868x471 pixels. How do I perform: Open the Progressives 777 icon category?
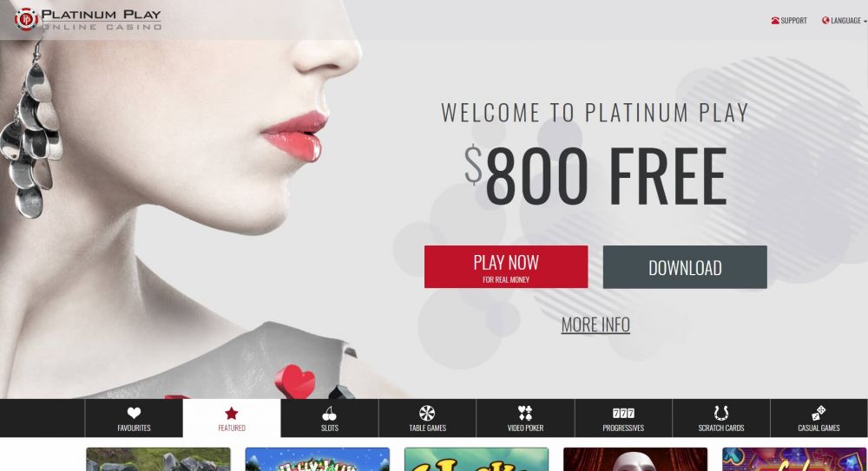(623, 413)
